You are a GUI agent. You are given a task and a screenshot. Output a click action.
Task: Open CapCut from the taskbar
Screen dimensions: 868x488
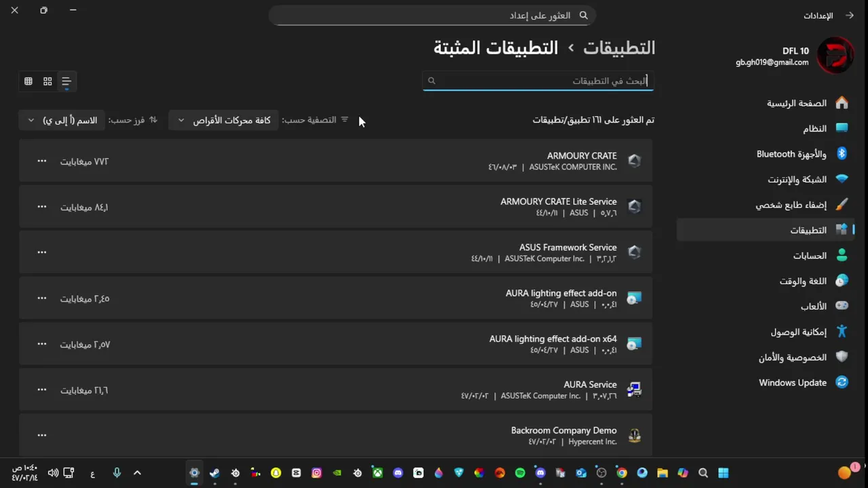(296, 473)
